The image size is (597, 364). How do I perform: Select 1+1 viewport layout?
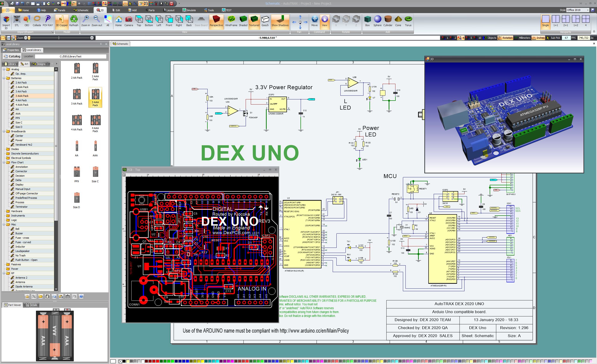pyautogui.click(x=555, y=21)
